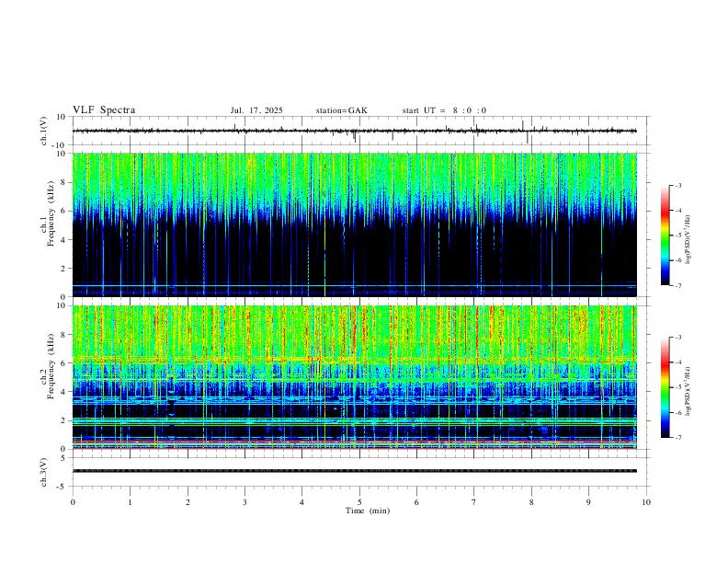Click the ch.1 spectrogram plot area
The width and height of the screenshot is (728, 563).
coord(355,224)
